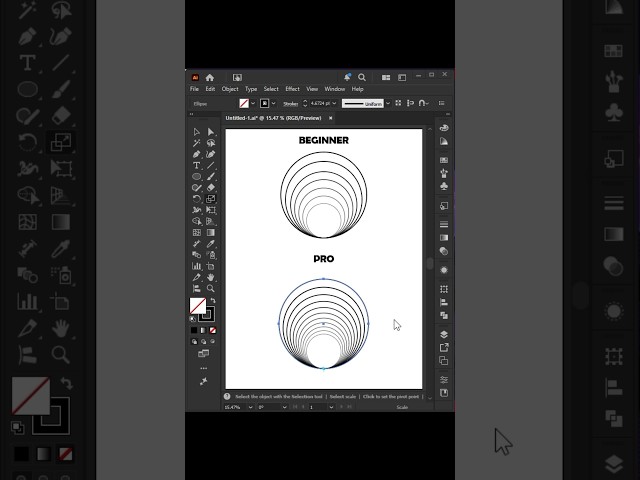This screenshot has height=480, width=640.
Task: Select the Line Segment tool
Action: 211,165
